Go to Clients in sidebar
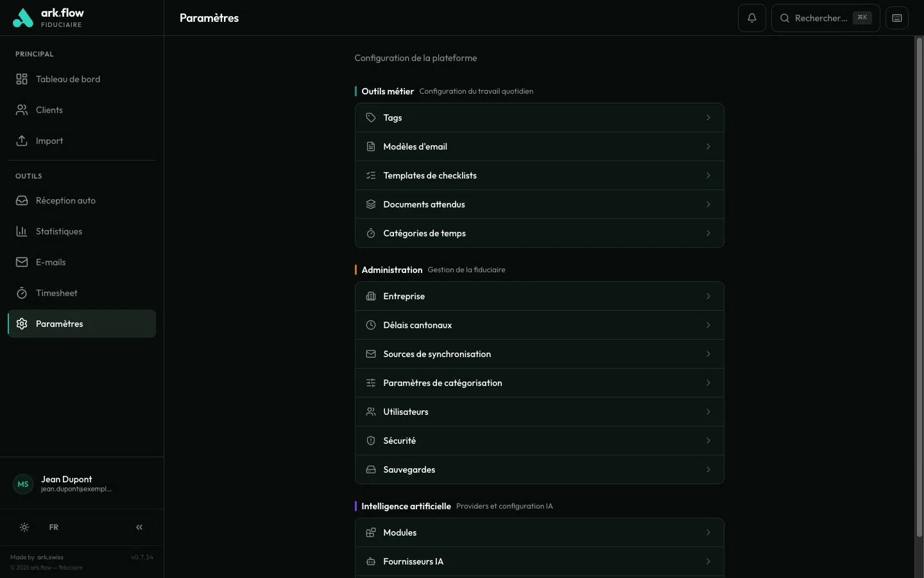This screenshot has height=578, width=924. (81, 110)
